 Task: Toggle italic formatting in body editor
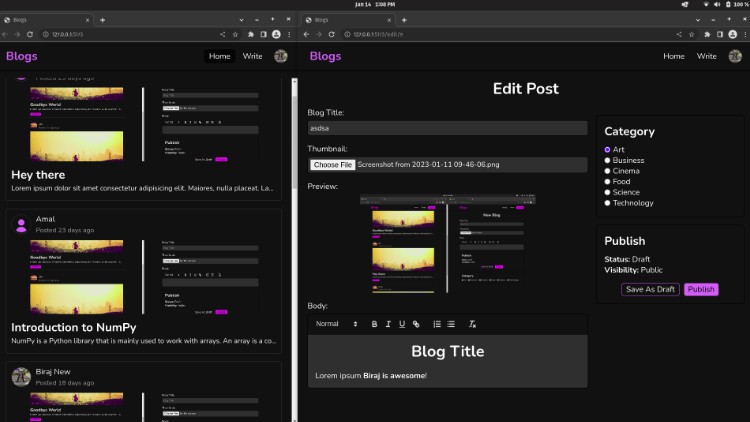tap(388, 324)
